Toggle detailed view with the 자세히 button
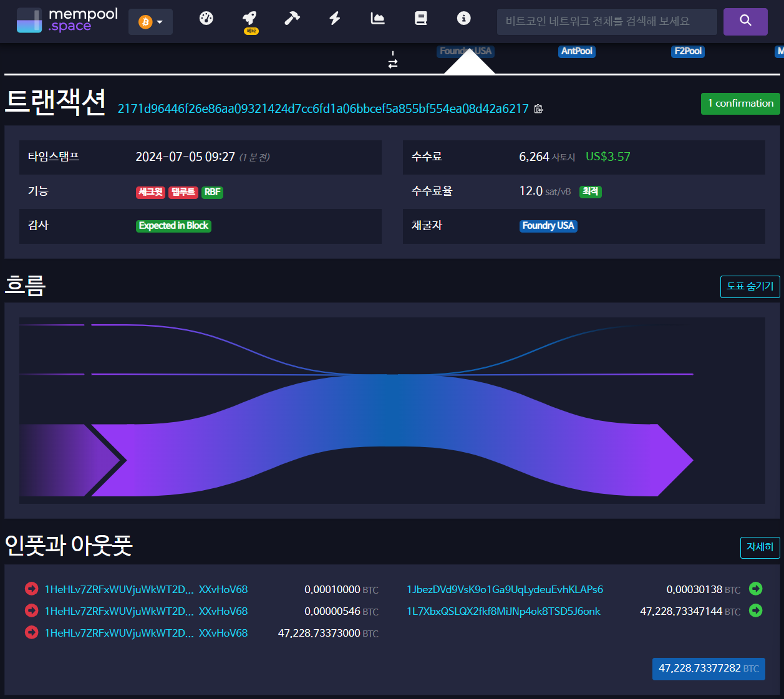784x699 pixels. point(760,547)
